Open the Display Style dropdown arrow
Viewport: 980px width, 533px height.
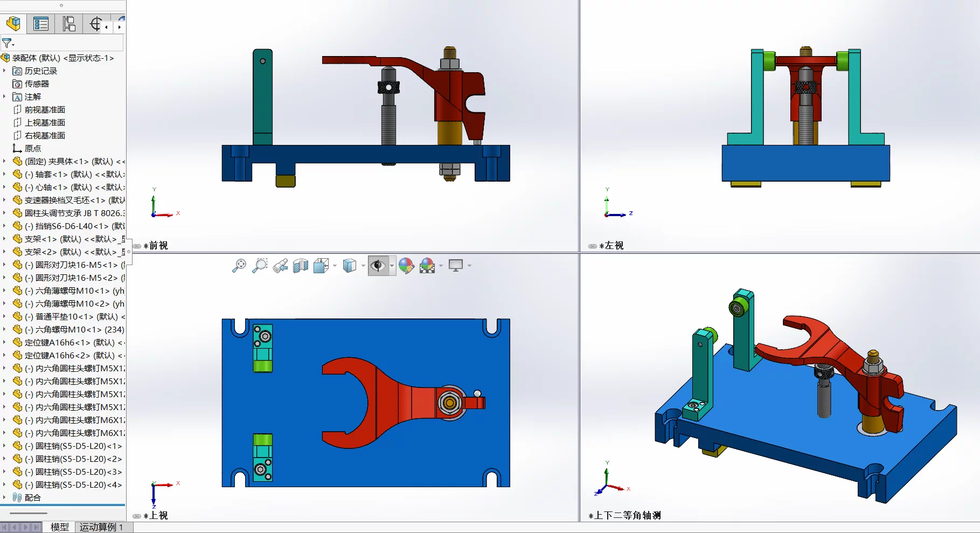(363, 266)
